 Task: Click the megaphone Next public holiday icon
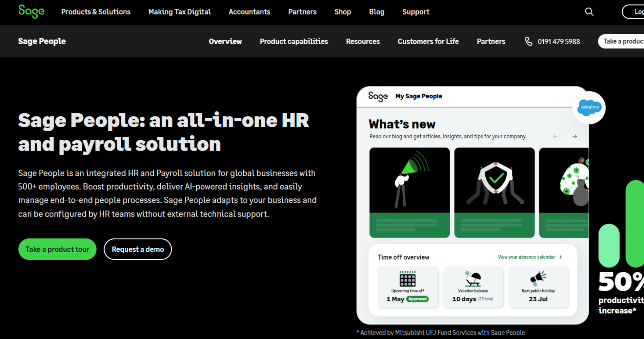tap(538, 279)
